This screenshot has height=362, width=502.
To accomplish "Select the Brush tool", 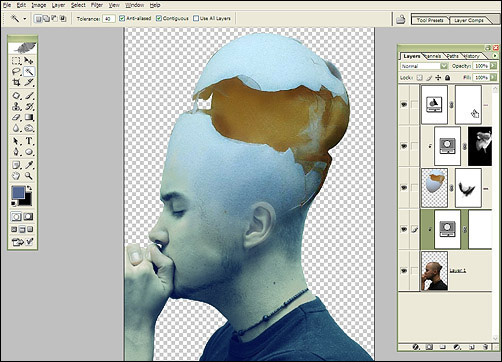I will tap(29, 96).
